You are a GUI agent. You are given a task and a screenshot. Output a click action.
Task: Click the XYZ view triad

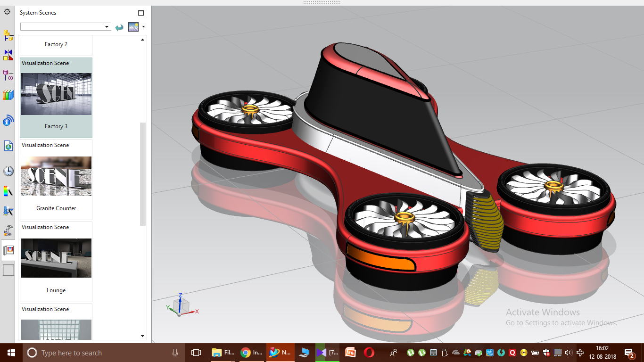click(x=181, y=305)
